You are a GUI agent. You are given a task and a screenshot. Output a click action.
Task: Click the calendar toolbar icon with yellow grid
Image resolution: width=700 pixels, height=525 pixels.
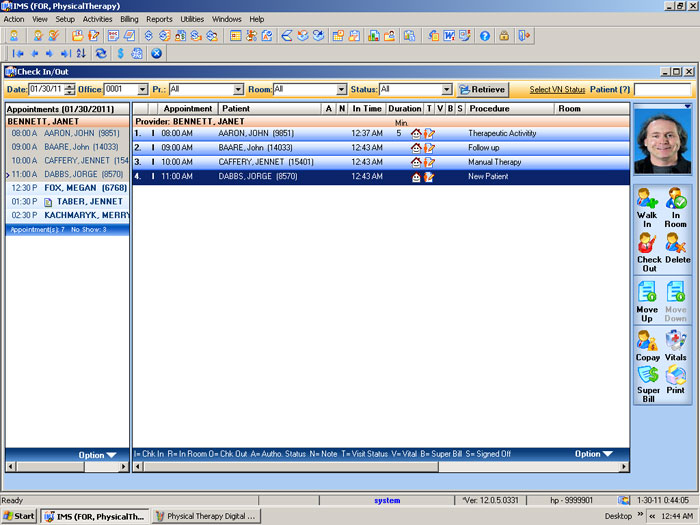click(x=236, y=36)
